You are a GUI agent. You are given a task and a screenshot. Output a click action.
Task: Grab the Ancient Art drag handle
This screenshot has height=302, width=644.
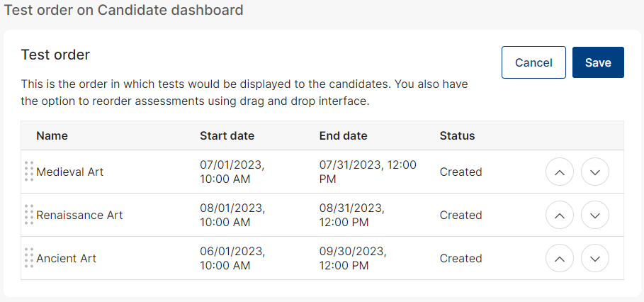(29, 257)
